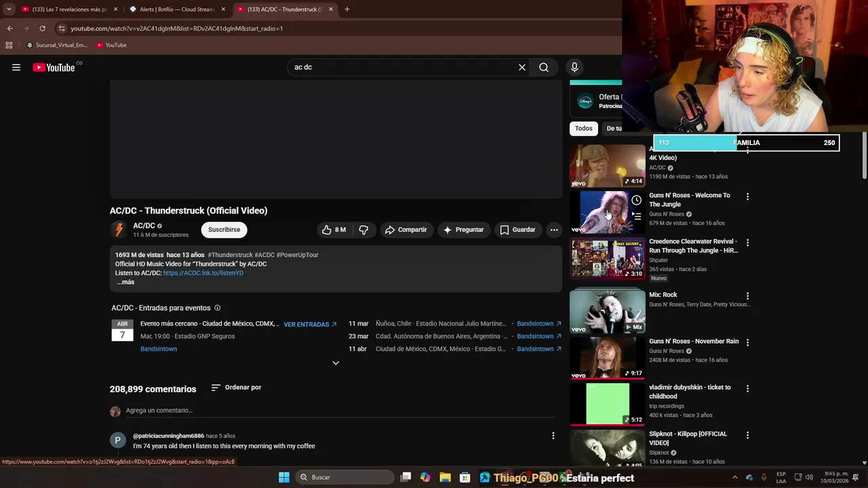Add Welcome To The Jungle to queue icon
Viewport: 868px width, 488px height.
pos(636,216)
